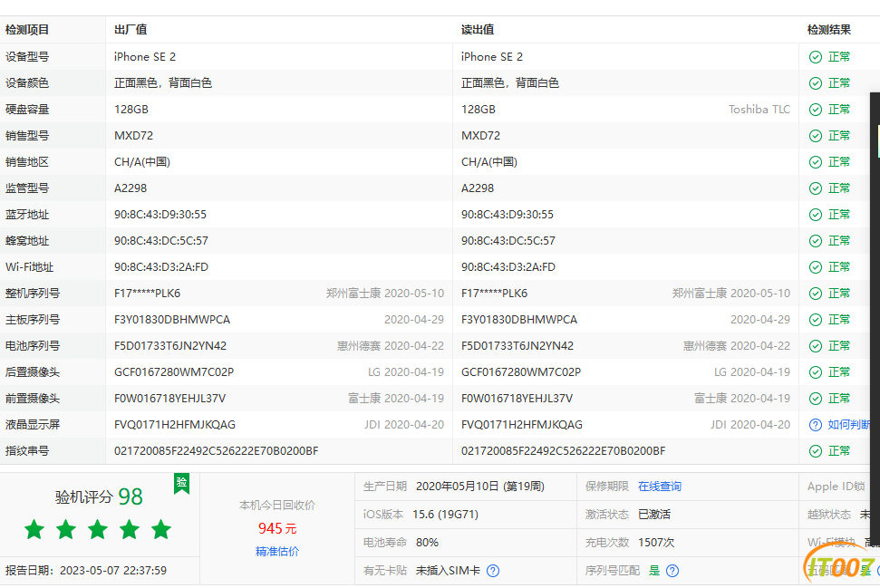Click the Apple ID锁 label
The width and height of the screenshot is (880, 588).
click(x=836, y=487)
